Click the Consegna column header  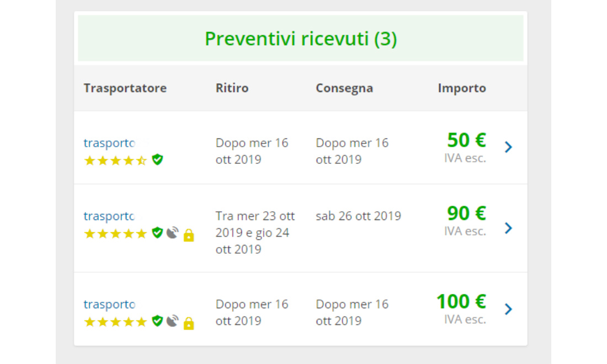tap(344, 88)
